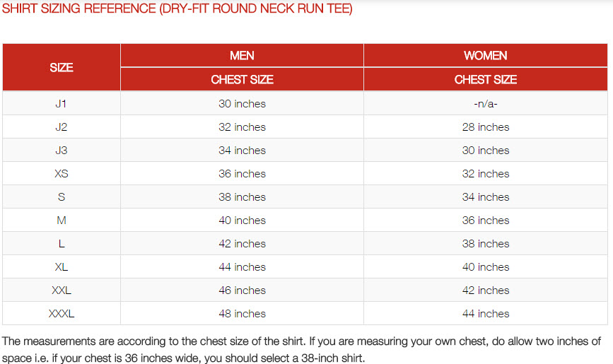Screen dimensions: 613x364
Task: Click men's 36 inches chest cell
Action: [x=242, y=174]
